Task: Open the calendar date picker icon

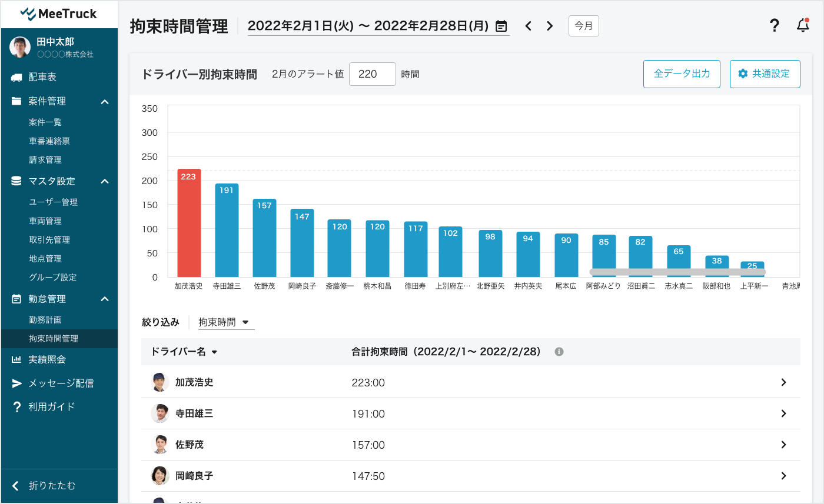Action: [x=501, y=26]
